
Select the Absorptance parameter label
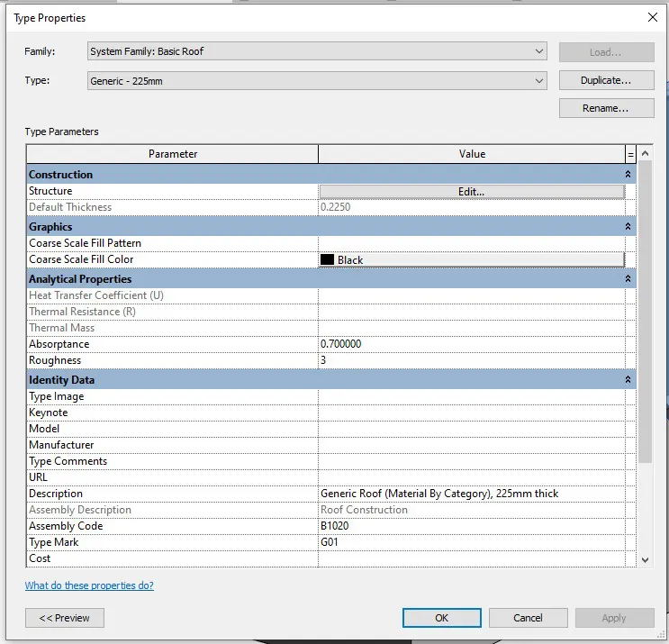pos(59,344)
